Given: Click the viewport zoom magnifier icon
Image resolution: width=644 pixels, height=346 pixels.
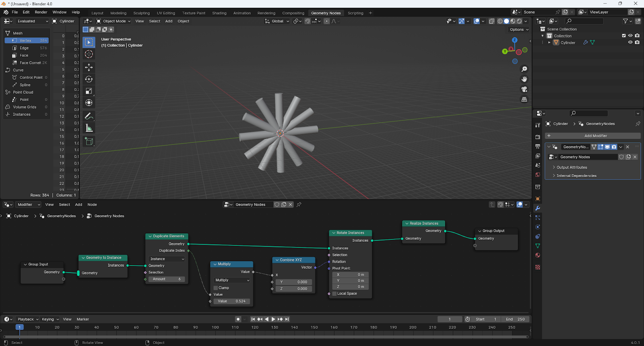Looking at the screenshot, I should coord(524,69).
